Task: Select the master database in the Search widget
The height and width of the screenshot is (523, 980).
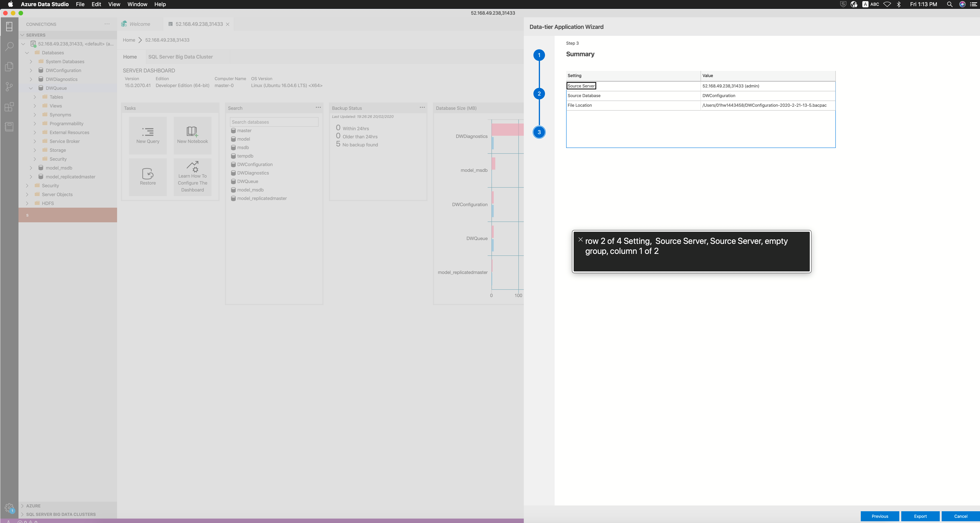Action: pyautogui.click(x=244, y=130)
